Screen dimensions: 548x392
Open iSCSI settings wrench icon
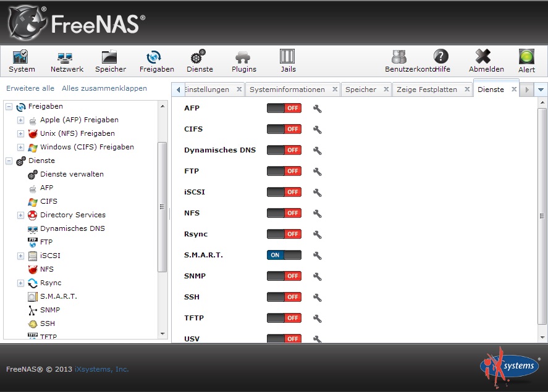pos(318,193)
